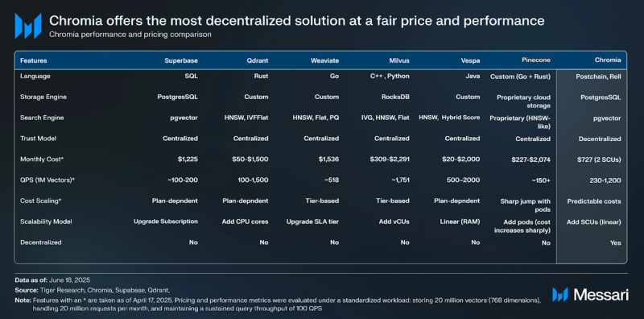Click the Monthly Cost row label
Image resolution: width=644 pixels, height=319 pixels.
tap(42, 159)
